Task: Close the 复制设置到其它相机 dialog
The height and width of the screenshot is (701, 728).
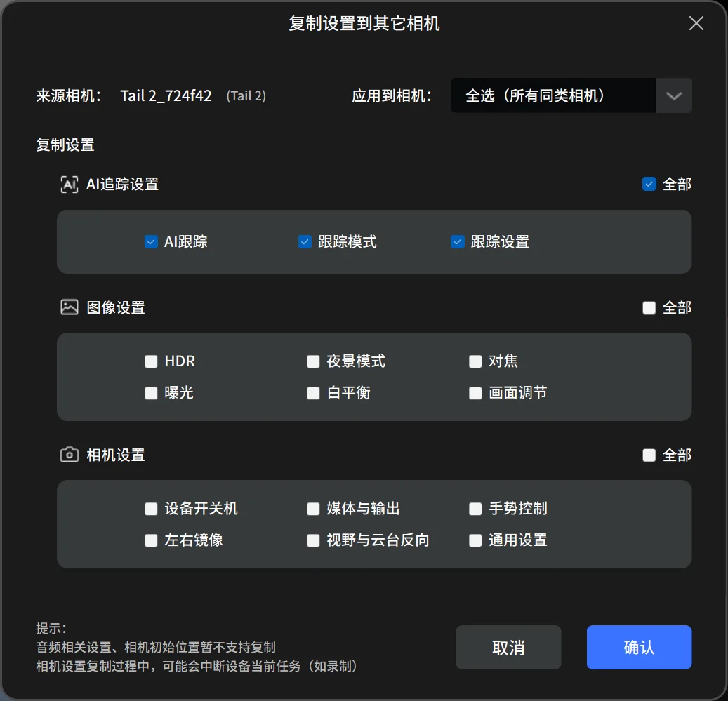Action: click(x=696, y=23)
